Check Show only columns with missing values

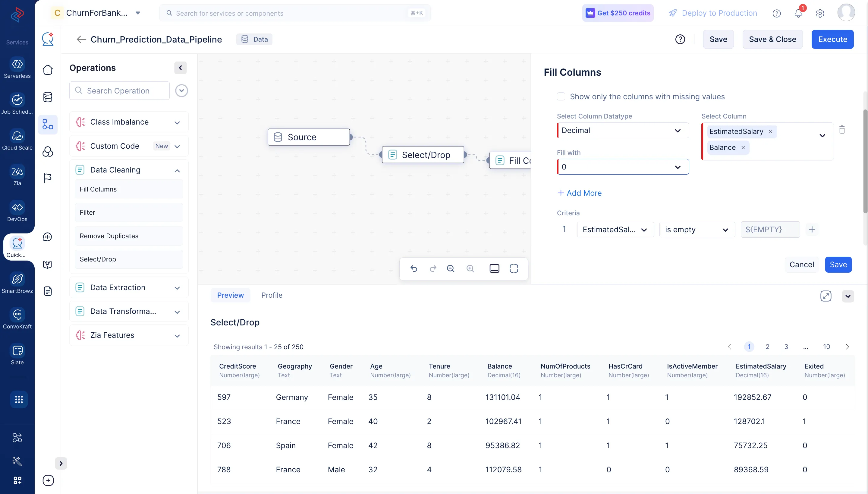point(561,97)
